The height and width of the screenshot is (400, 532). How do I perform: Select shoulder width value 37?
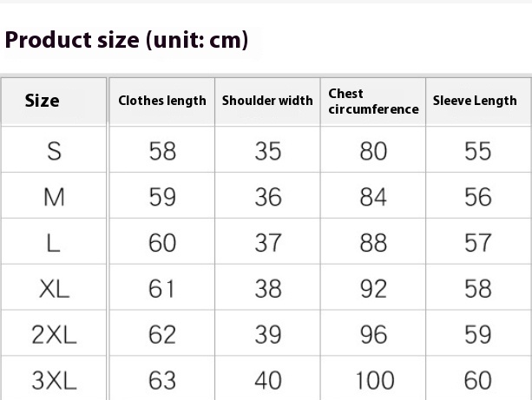click(x=268, y=243)
